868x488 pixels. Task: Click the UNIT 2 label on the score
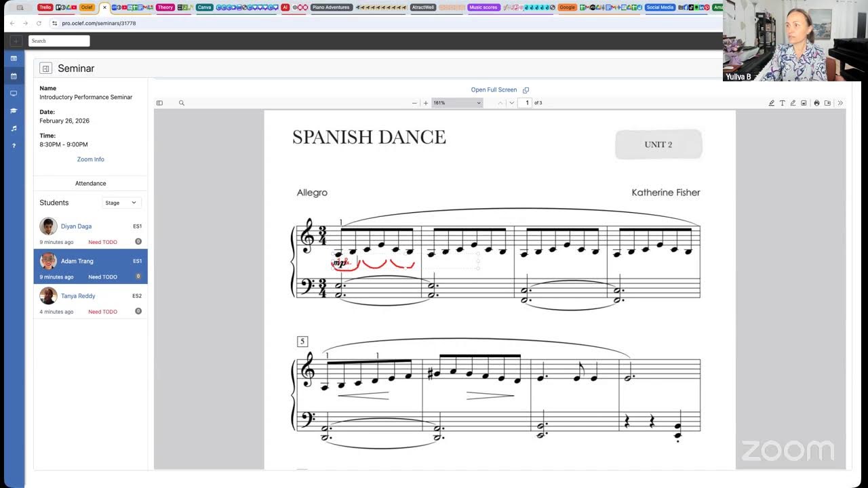pyautogui.click(x=658, y=144)
